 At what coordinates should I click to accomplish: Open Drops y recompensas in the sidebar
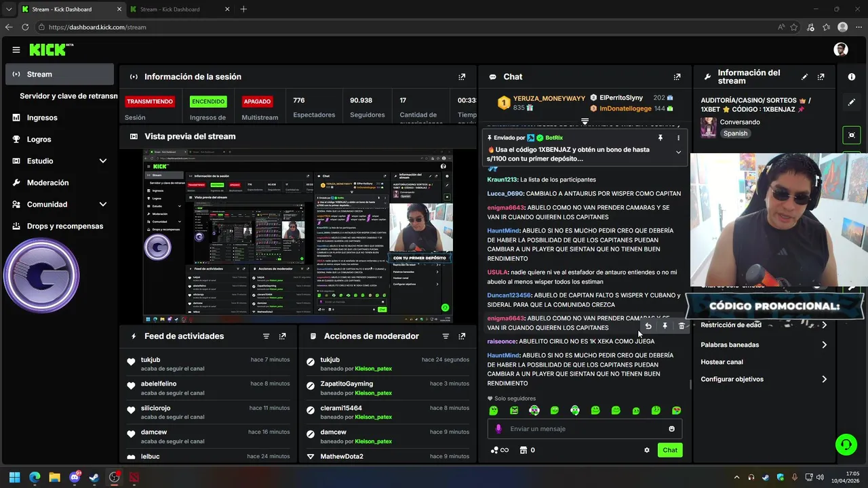coord(59,226)
